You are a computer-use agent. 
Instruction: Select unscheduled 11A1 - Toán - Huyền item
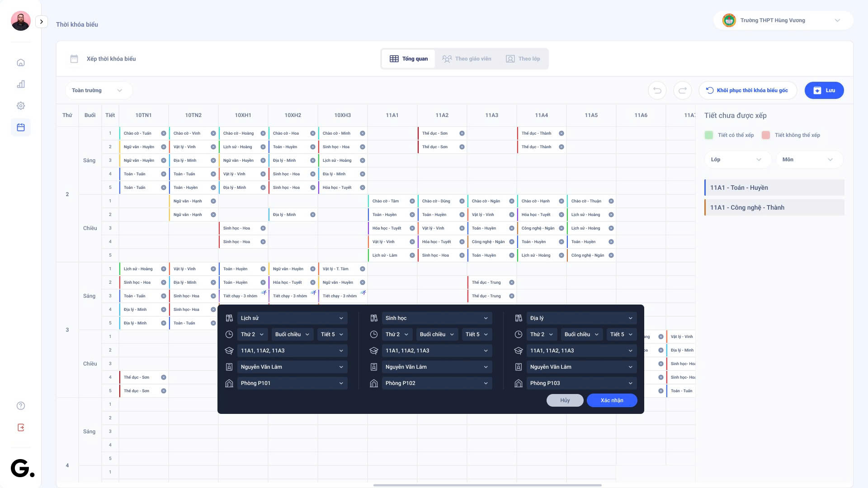point(774,188)
